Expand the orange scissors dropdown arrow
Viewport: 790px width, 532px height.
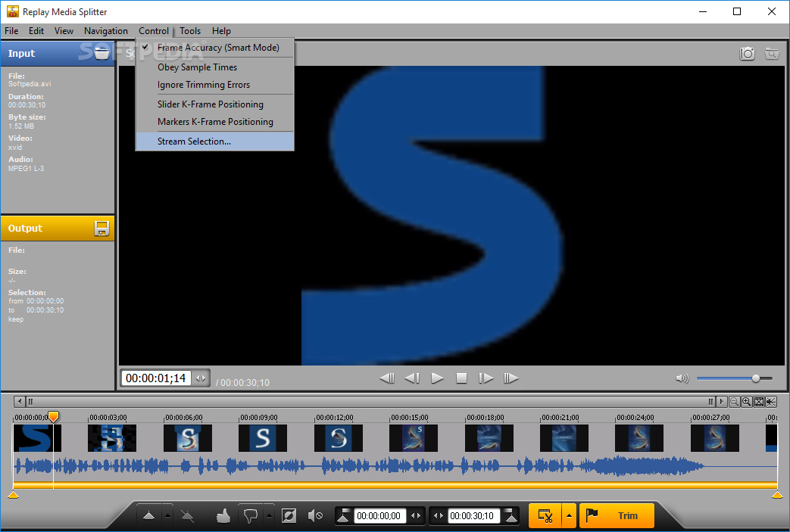pos(570,516)
